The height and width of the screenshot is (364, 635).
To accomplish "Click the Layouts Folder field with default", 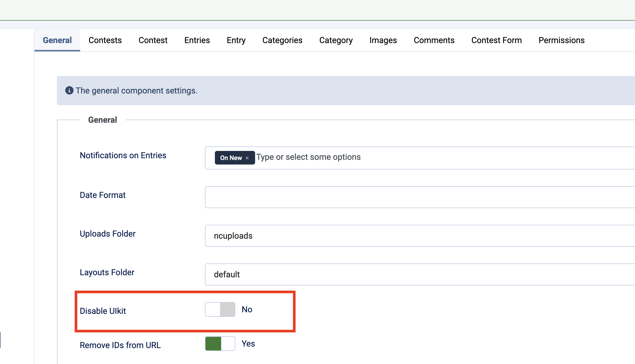I will click(418, 274).
